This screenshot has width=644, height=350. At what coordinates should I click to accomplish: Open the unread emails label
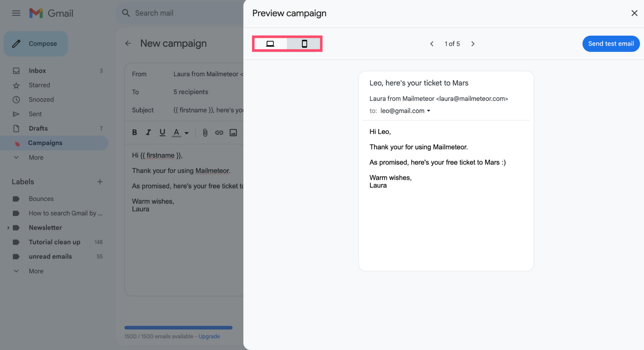pos(54,256)
